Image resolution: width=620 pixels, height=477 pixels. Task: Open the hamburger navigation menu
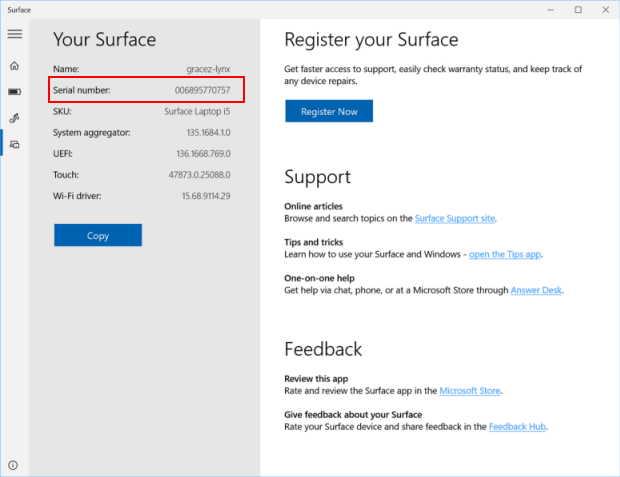[15, 34]
